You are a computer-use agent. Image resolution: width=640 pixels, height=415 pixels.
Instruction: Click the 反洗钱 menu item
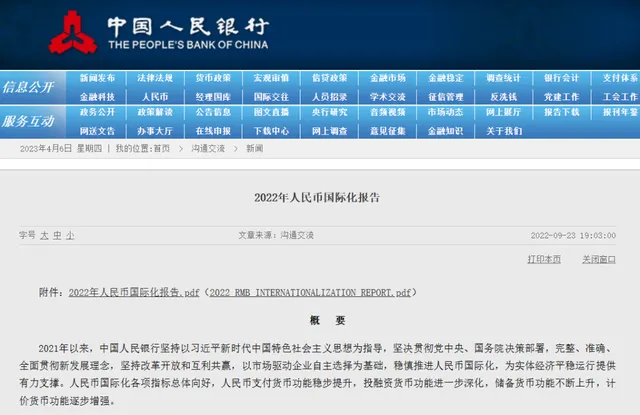point(503,96)
